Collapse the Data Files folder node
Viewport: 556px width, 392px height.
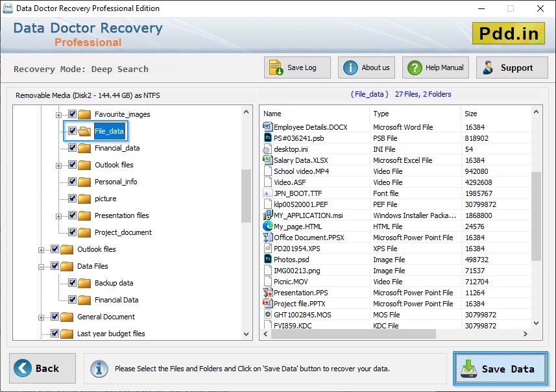[41, 267]
